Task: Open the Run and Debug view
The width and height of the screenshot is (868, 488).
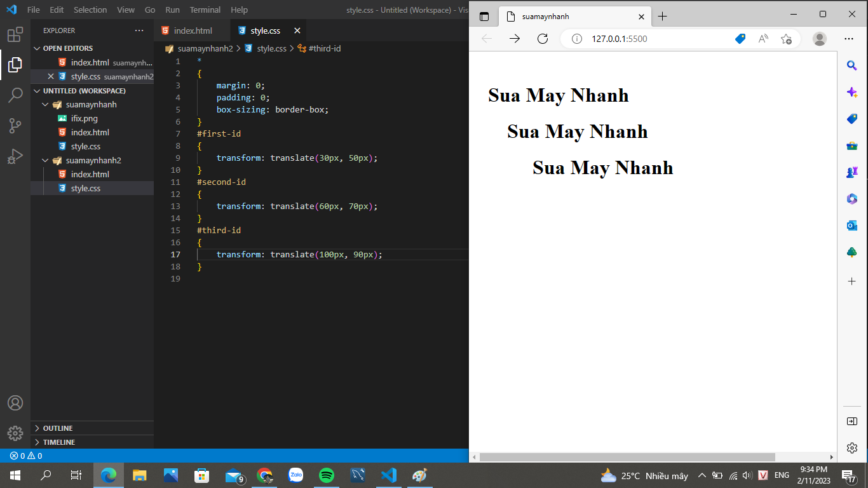Action: pos(15,156)
